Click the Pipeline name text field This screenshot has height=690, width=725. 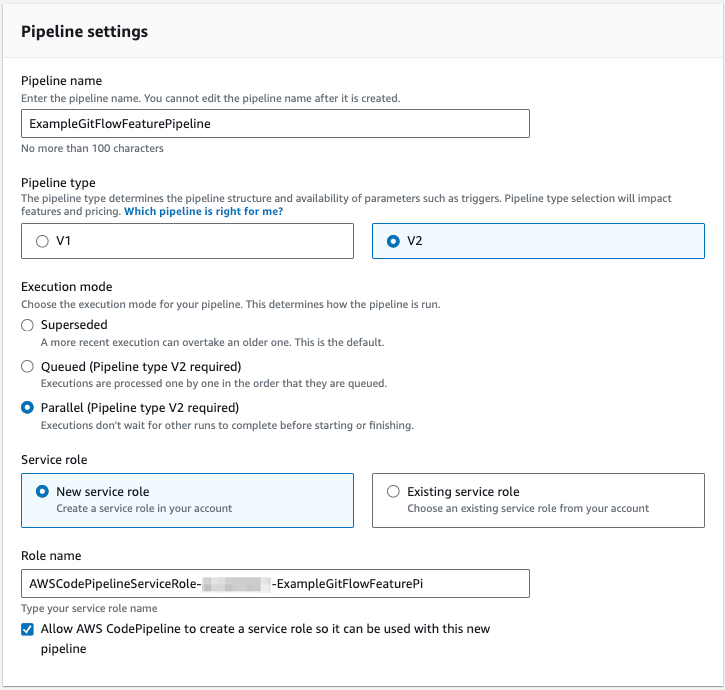275,123
